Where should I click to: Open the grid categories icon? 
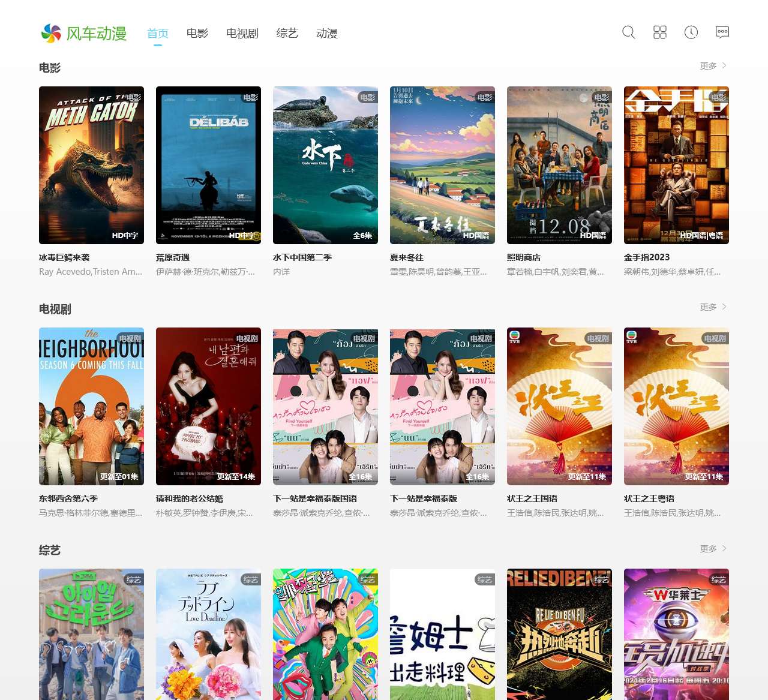point(659,32)
